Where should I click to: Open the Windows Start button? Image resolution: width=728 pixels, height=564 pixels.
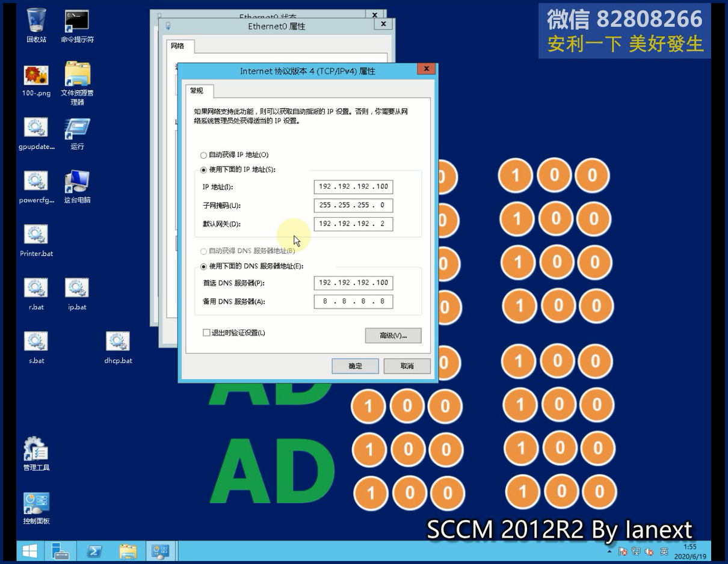[29, 551]
